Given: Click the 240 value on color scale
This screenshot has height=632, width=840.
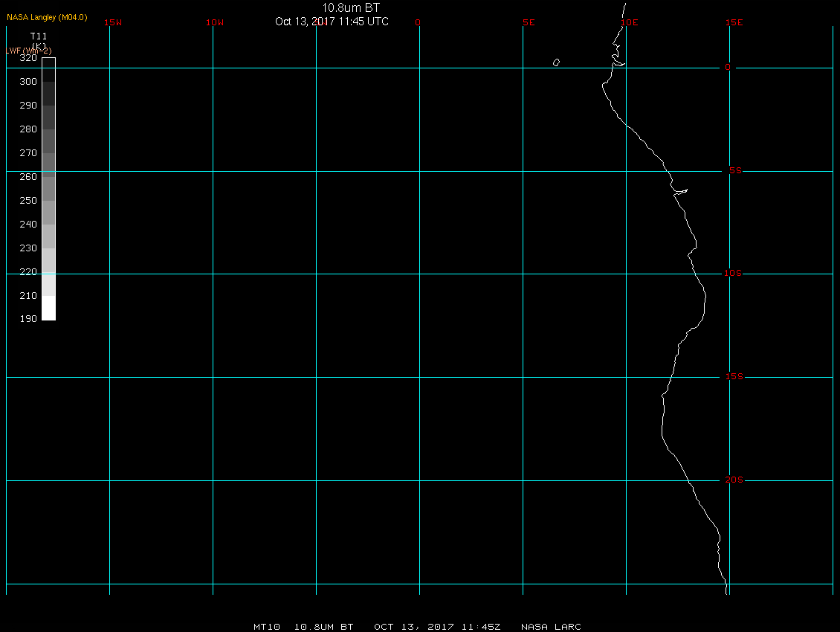Looking at the screenshot, I should [x=28, y=224].
